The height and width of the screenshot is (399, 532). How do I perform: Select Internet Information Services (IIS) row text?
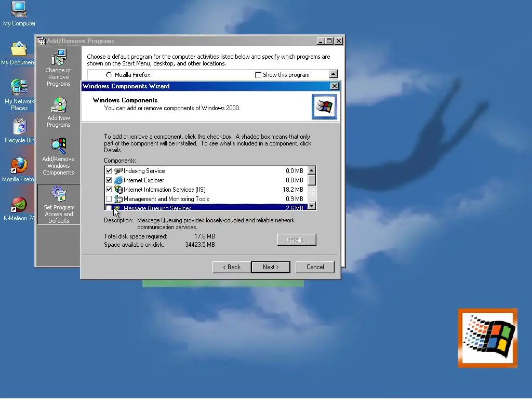point(165,190)
